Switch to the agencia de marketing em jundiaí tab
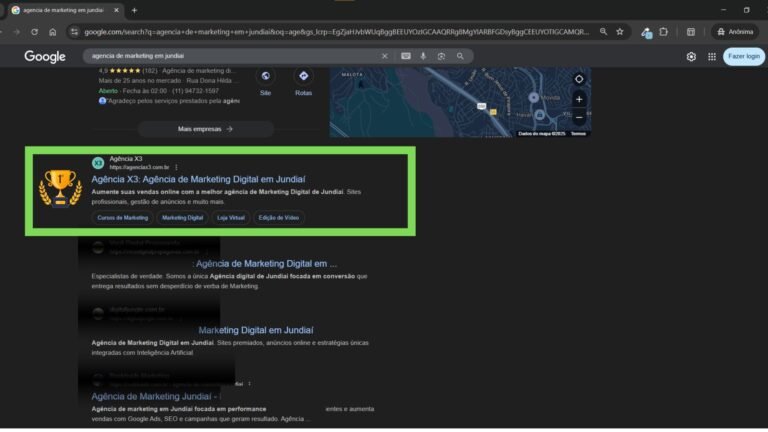The height and width of the screenshot is (432, 768). [x=63, y=10]
